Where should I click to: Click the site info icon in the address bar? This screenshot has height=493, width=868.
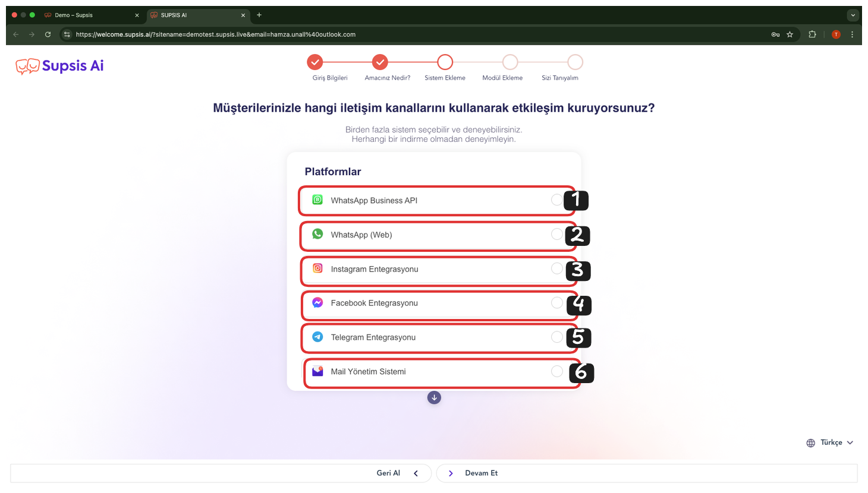pyautogui.click(x=67, y=34)
